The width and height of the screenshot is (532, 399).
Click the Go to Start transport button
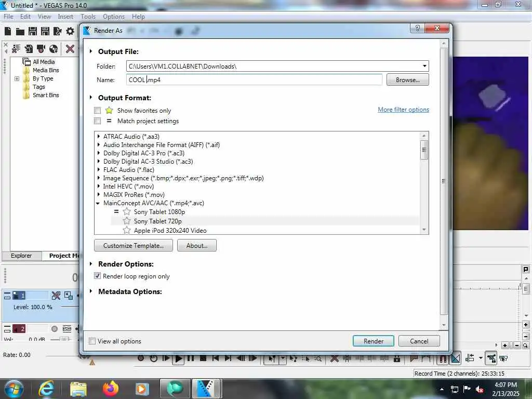[216, 358]
